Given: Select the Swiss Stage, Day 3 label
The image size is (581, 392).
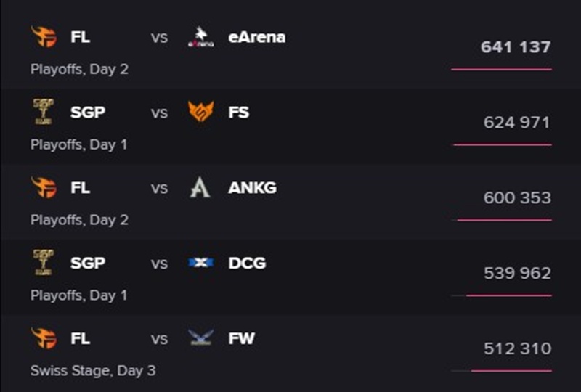Looking at the screenshot, I should 93,371.
